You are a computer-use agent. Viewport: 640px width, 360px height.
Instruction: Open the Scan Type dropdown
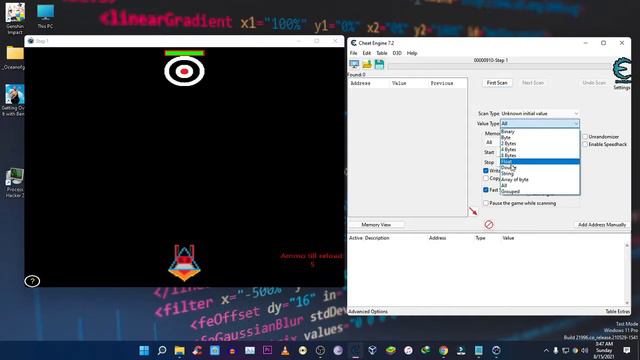[540, 113]
